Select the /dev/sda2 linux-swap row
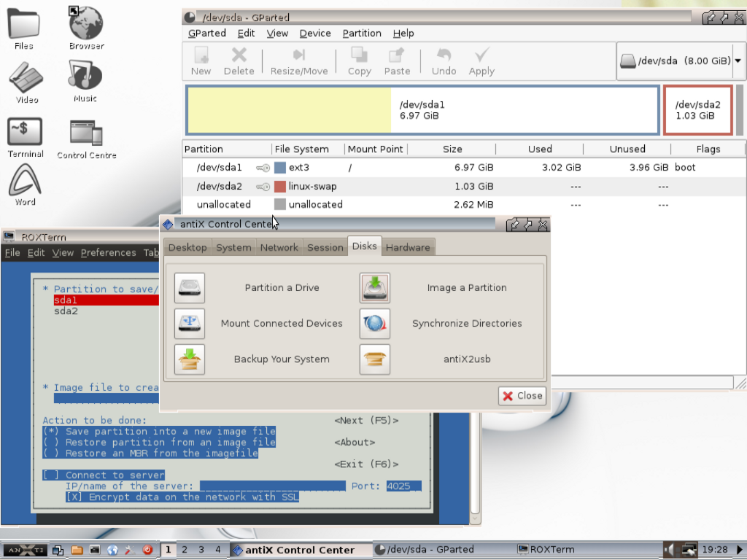Screen dimensions: 747x560 click(x=464, y=186)
